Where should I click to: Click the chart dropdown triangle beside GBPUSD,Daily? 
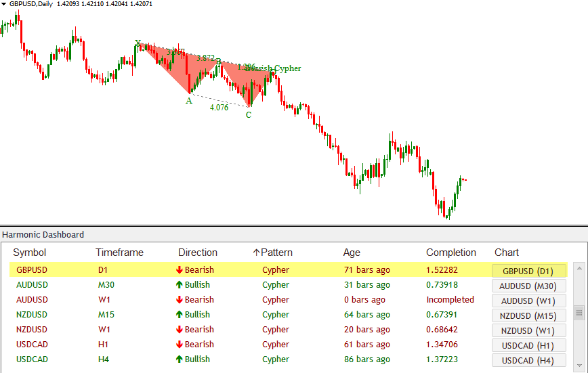(4, 4)
